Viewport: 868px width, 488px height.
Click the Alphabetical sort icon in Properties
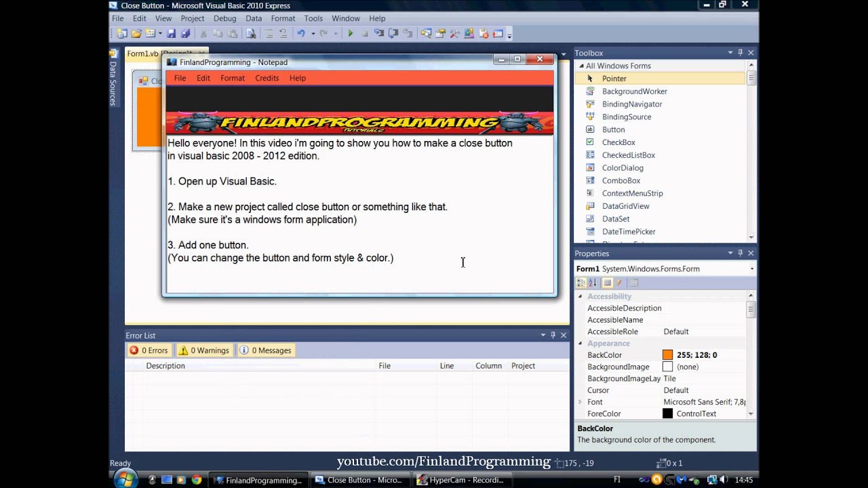pyautogui.click(x=592, y=283)
